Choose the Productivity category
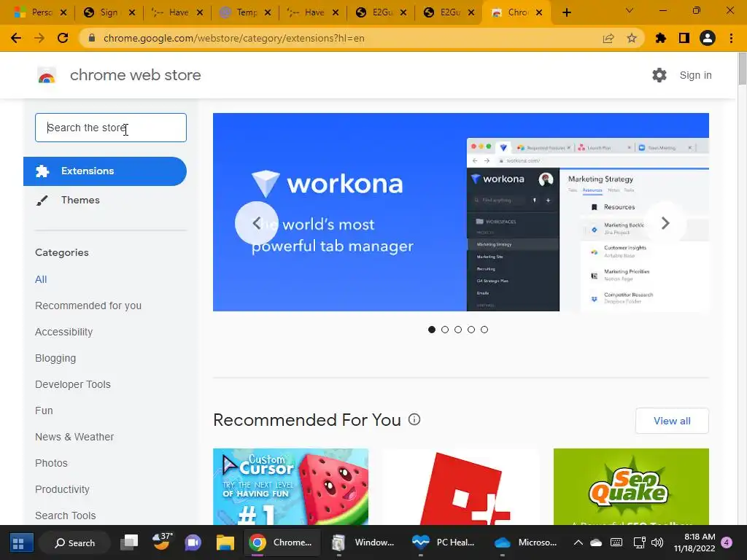Viewport: 747px width, 560px height. point(63,489)
